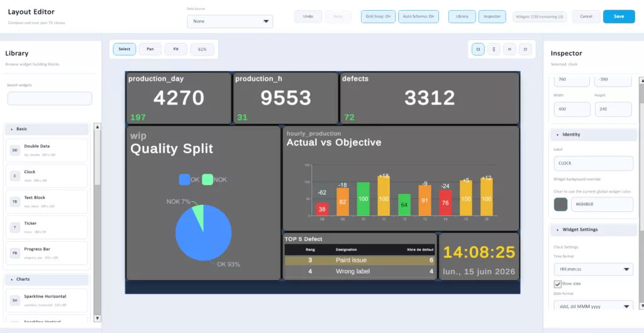Click the DD icon of Double Data widget

(x=15, y=150)
